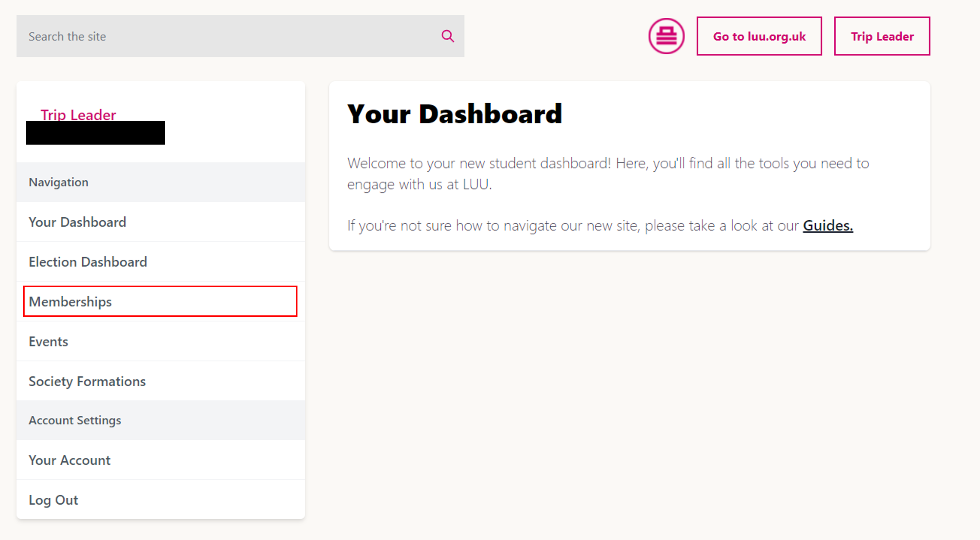Click the Account Settings section header

pos(160,420)
